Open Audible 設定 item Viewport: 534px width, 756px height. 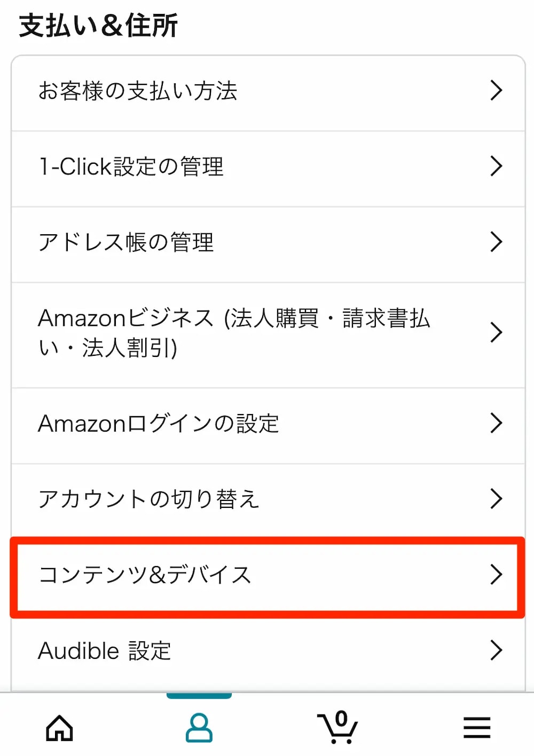coord(105,651)
